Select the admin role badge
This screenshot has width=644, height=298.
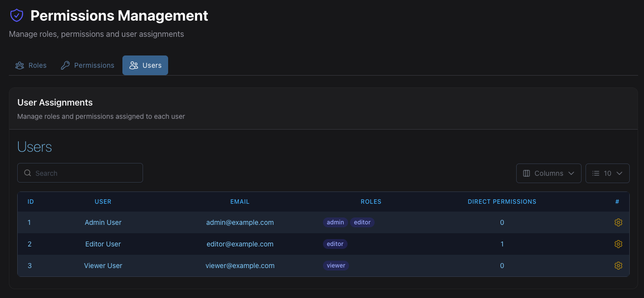335,222
